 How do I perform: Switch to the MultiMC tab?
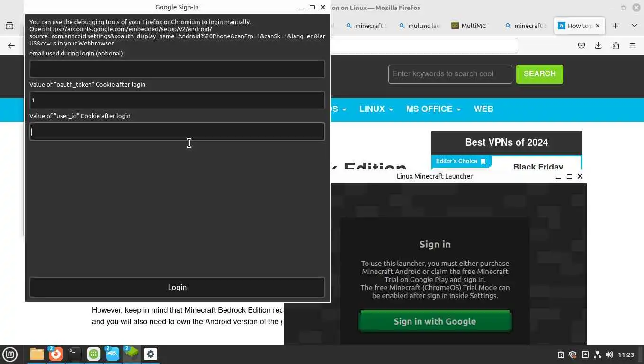pos(468,26)
